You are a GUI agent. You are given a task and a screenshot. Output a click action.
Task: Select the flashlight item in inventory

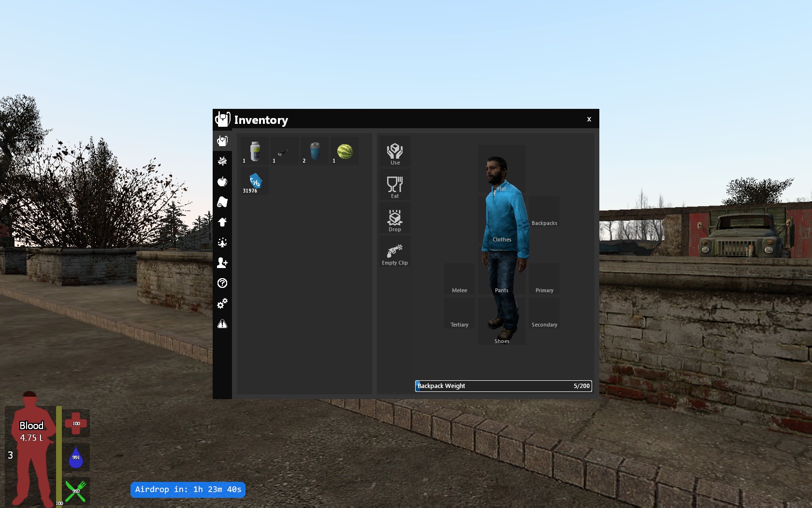point(284,151)
